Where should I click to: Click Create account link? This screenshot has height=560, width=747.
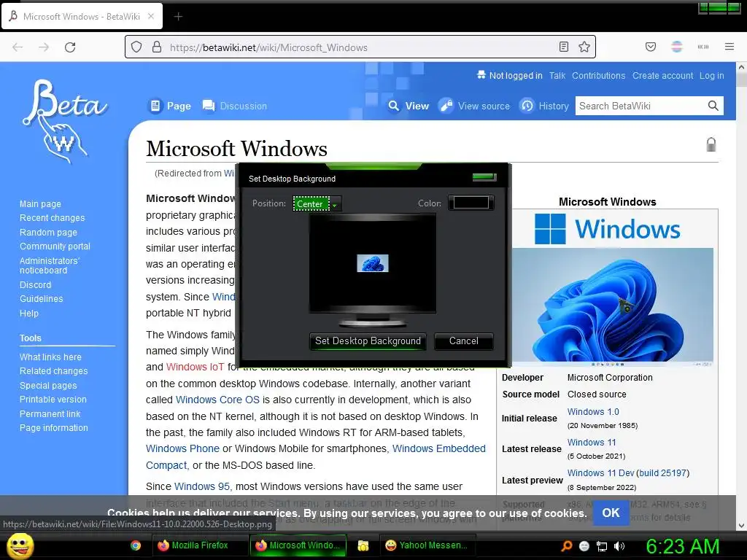point(662,76)
